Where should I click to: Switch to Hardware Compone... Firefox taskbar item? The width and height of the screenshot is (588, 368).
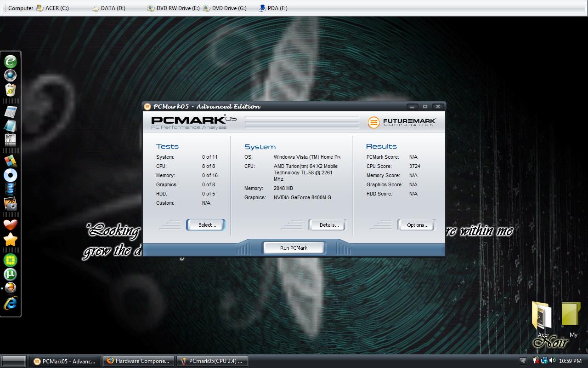coord(139,361)
